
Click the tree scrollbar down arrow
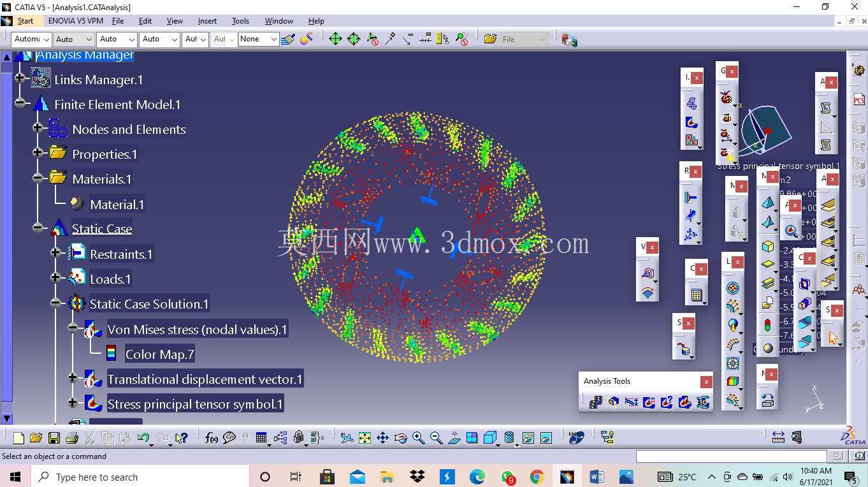[x=7, y=419]
